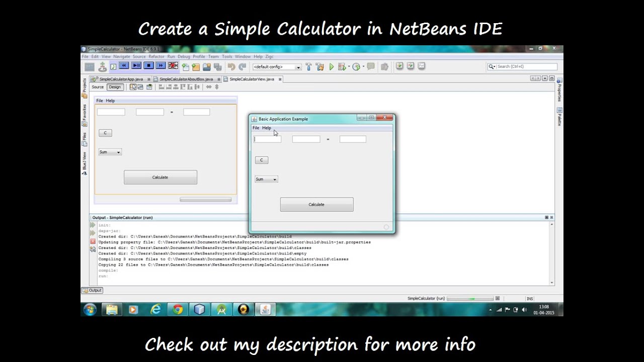Click the Output tab at bottom

92,290
